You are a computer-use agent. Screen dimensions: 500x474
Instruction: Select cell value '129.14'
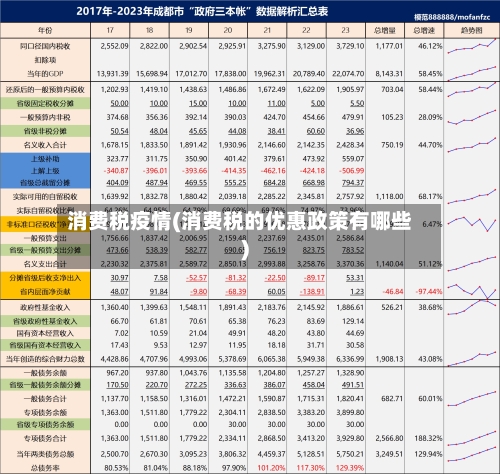point(353,321)
